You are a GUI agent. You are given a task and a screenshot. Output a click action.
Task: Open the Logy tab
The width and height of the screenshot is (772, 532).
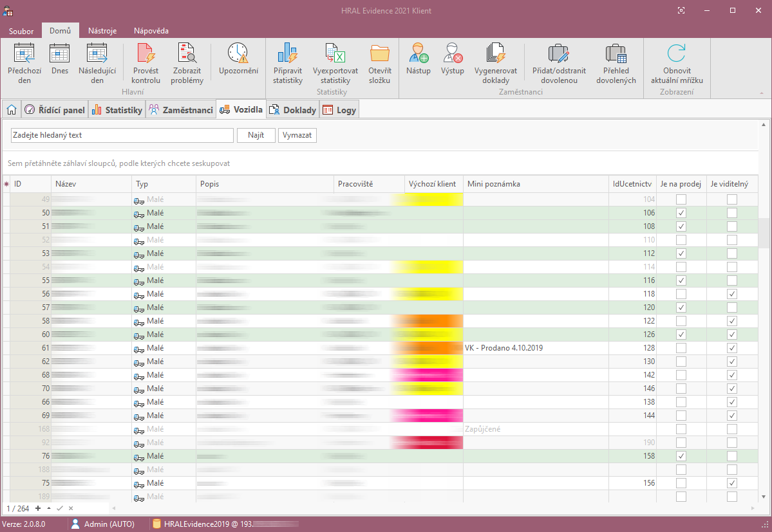click(339, 109)
